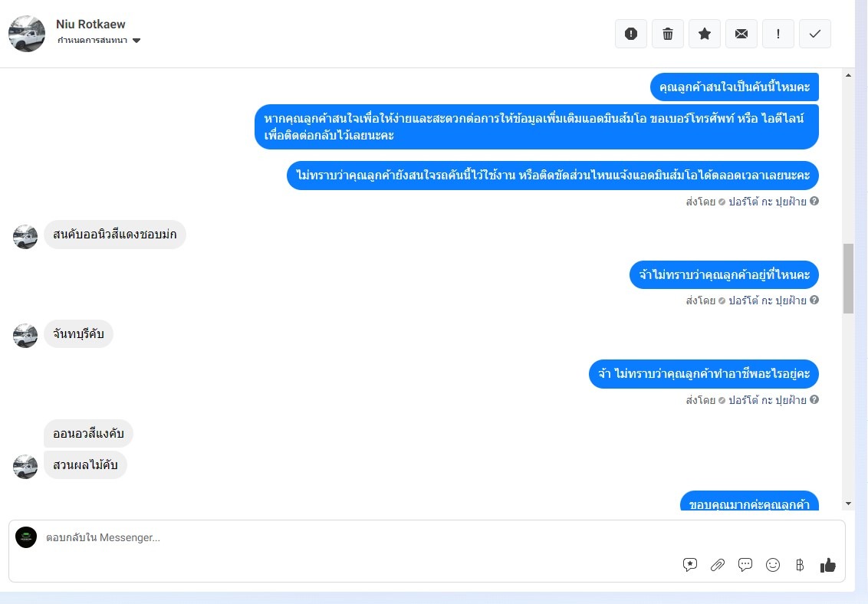
Task: Mark as unread using envelope icon
Action: (741, 34)
